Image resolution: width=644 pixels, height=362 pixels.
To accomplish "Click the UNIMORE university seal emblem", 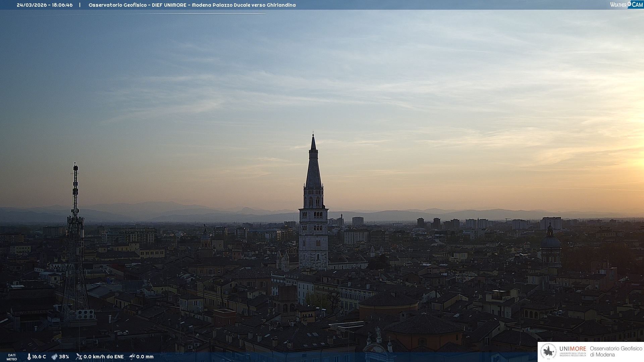I will click(x=548, y=352).
